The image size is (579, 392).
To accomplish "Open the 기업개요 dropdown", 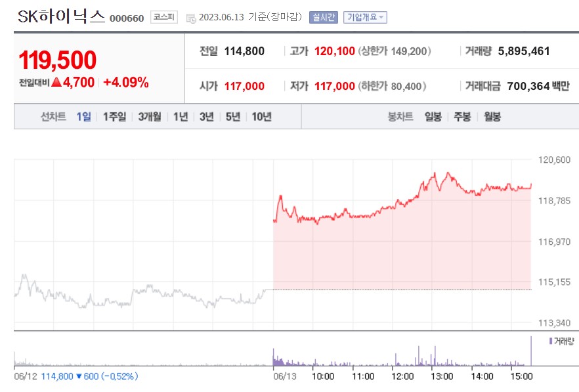I will click(x=365, y=17).
